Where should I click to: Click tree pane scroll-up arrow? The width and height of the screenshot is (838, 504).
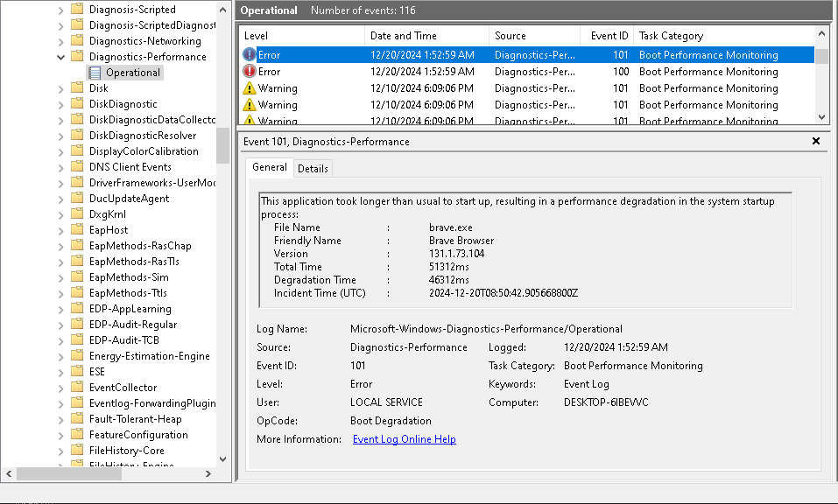click(x=223, y=10)
